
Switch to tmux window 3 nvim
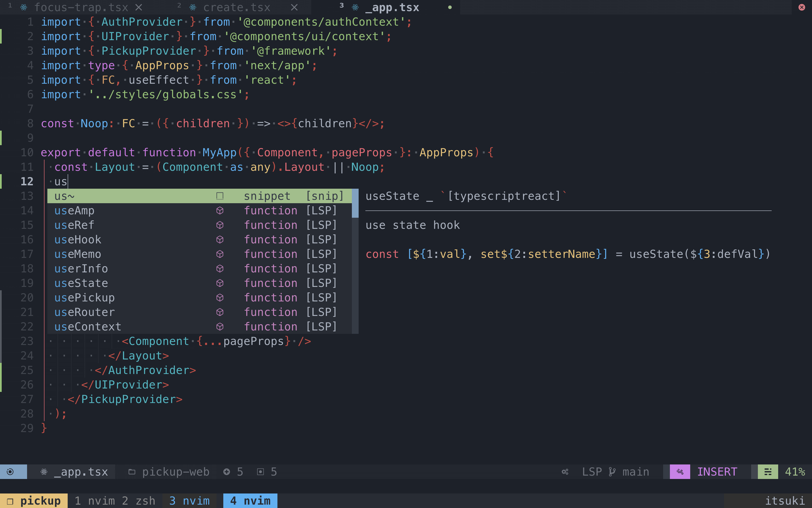pos(189,501)
